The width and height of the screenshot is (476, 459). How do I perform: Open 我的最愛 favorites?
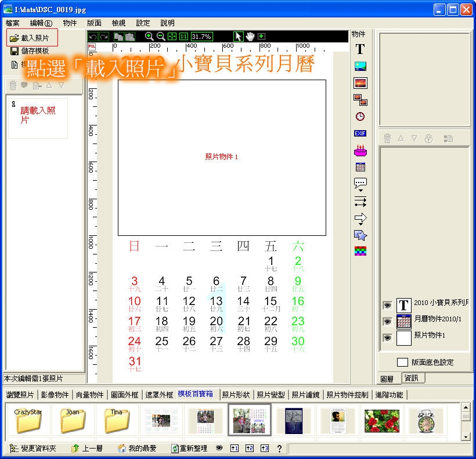tap(137, 449)
